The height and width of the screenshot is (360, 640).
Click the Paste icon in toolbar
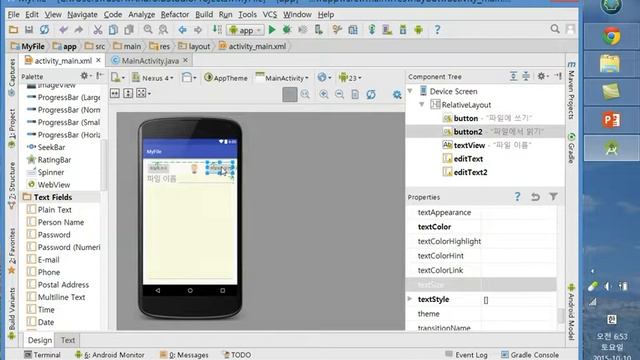pyautogui.click(x=129, y=30)
